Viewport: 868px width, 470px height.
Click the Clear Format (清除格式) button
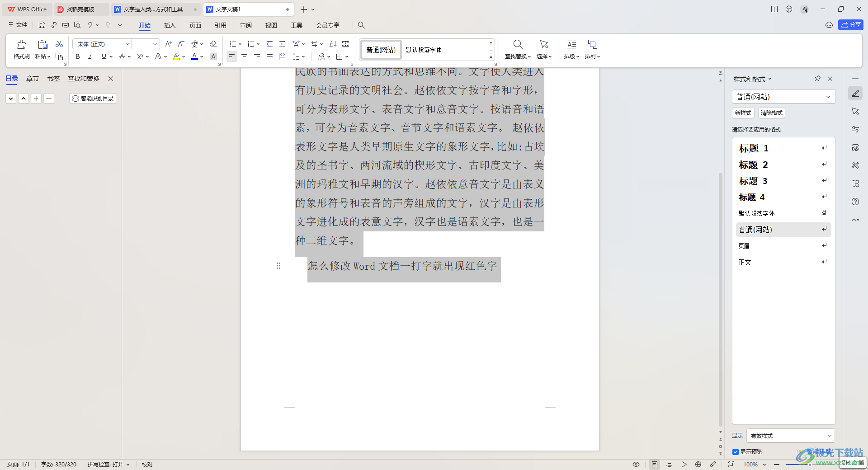771,113
